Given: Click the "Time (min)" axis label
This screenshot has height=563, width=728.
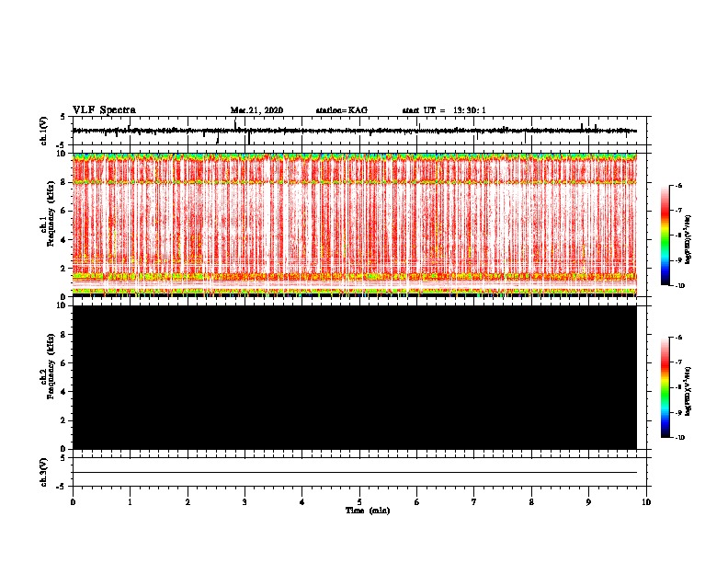Looking at the screenshot, I should click(x=368, y=511).
